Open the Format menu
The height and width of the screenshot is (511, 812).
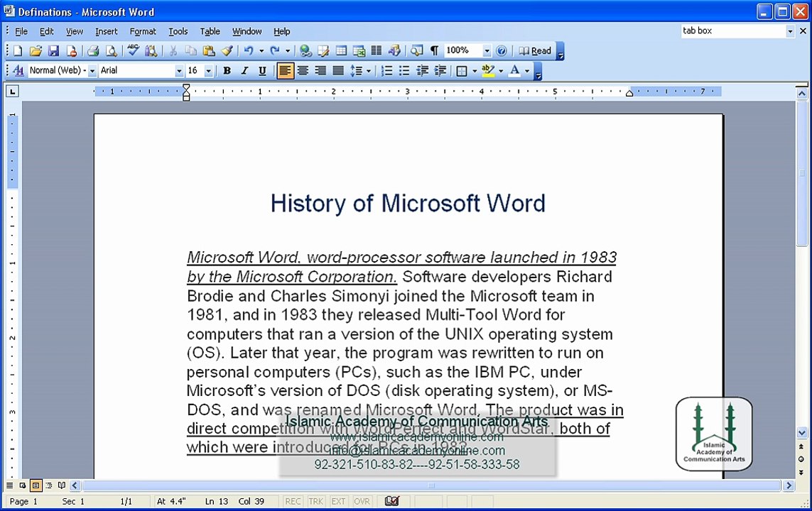[x=143, y=31]
